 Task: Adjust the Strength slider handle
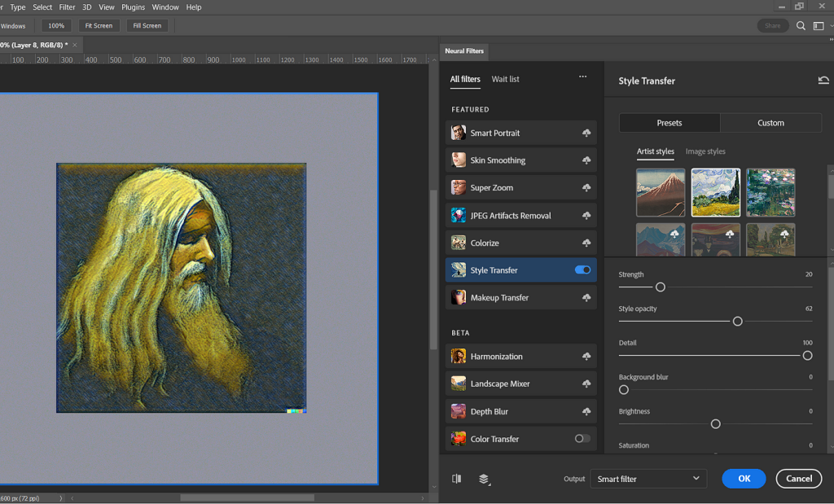point(660,287)
